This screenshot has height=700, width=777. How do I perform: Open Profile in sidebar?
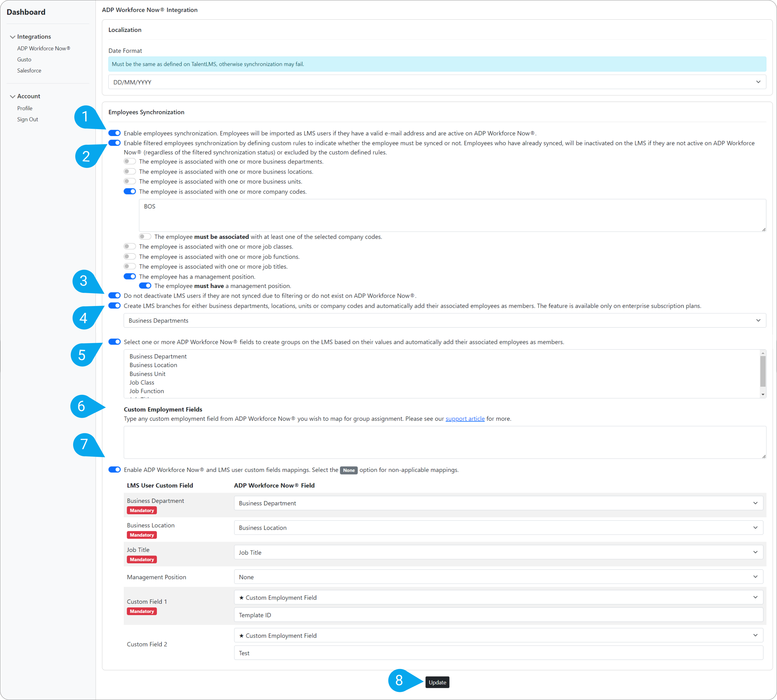click(x=25, y=108)
